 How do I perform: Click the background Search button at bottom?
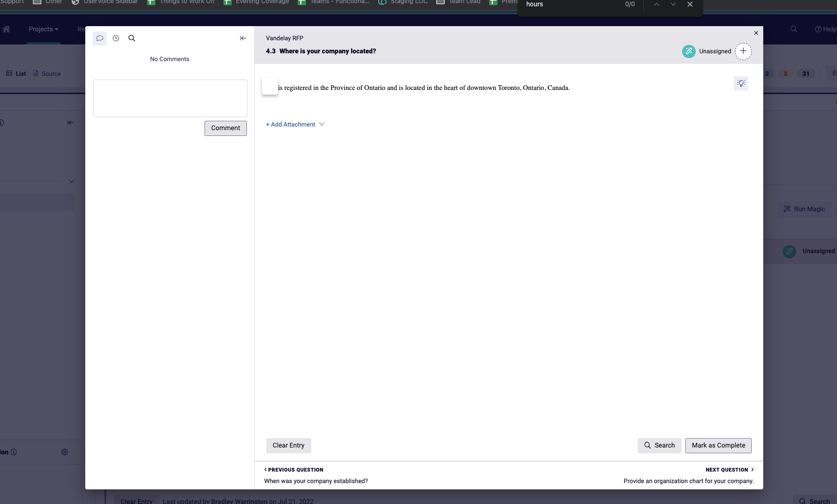(x=815, y=500)
